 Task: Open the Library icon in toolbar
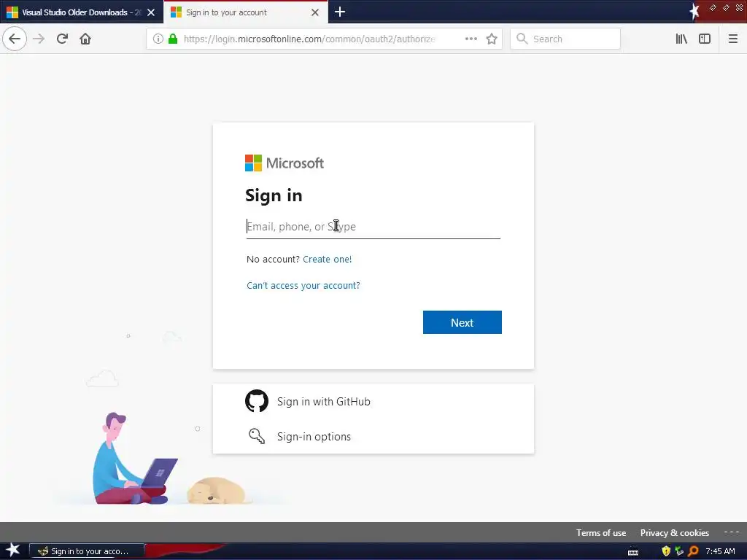[x=681, y=39]
